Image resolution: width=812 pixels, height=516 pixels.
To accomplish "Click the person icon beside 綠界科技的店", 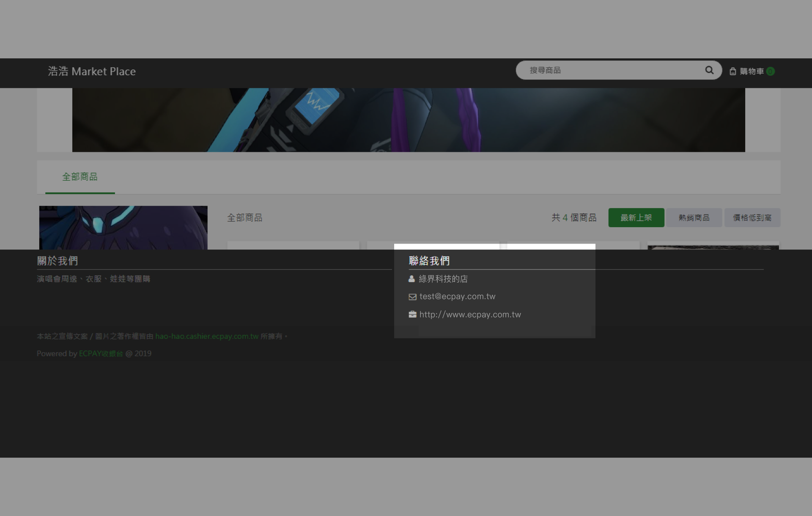I will [x=411, y=279].
